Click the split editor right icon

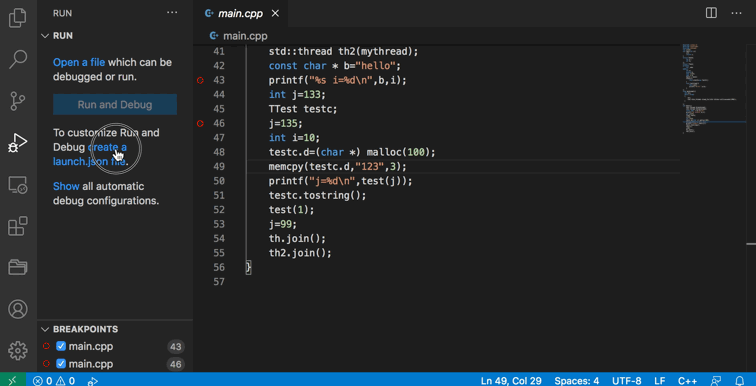point(711,13)
